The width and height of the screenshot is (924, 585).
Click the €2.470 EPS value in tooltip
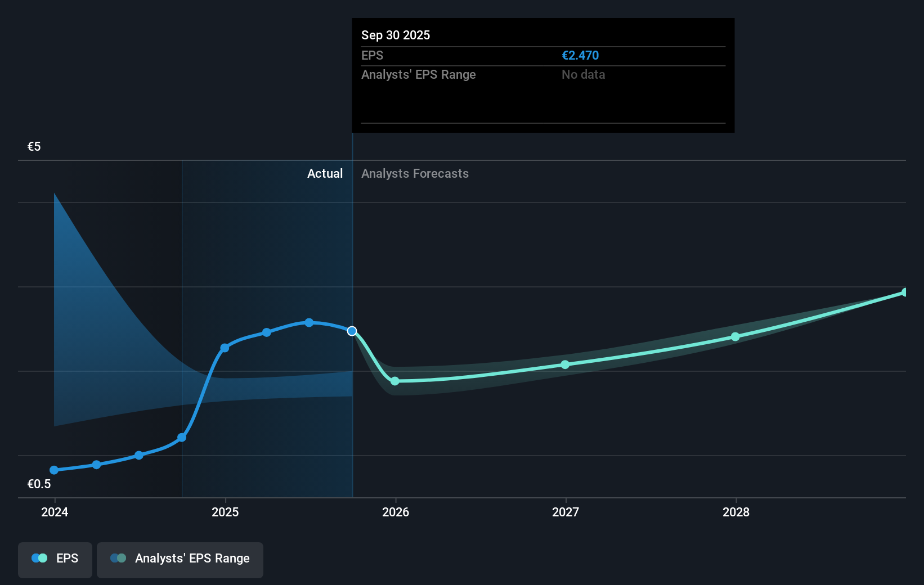pos(580,56)
